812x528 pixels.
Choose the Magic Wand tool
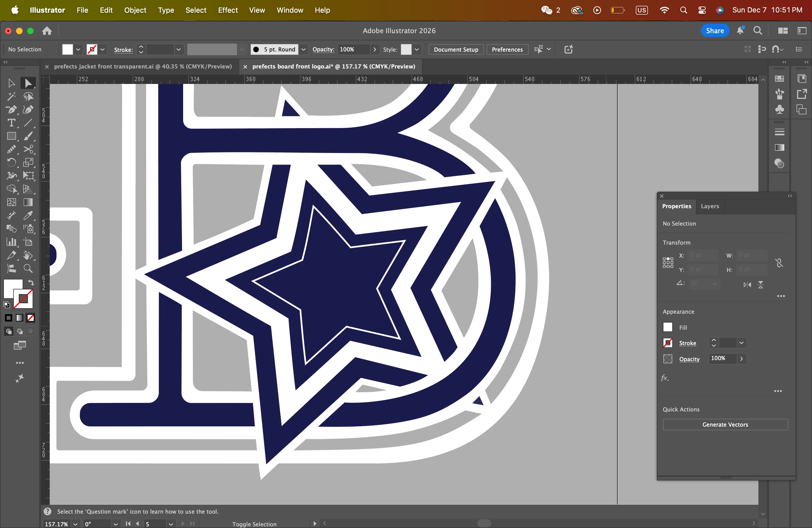11,97
